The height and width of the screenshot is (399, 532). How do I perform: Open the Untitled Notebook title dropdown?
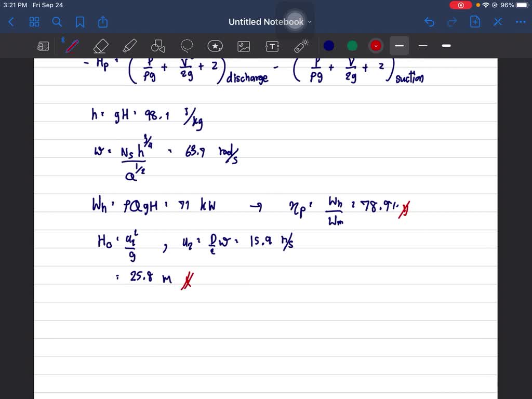[x=310, y=22]
